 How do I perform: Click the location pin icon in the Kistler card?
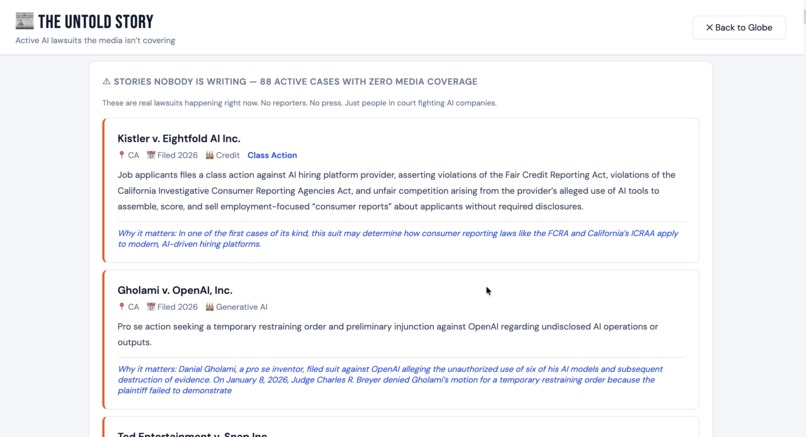[121, 155]
